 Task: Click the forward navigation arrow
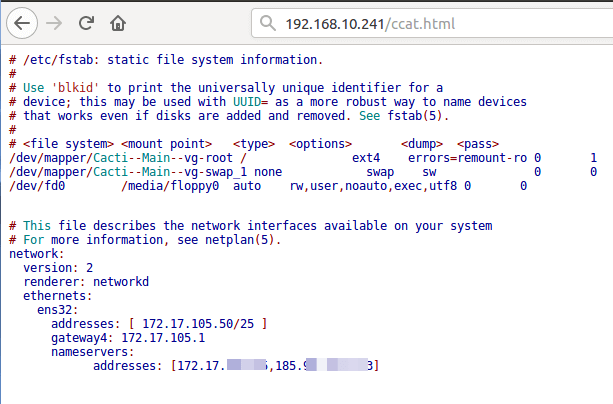[56, 21]
